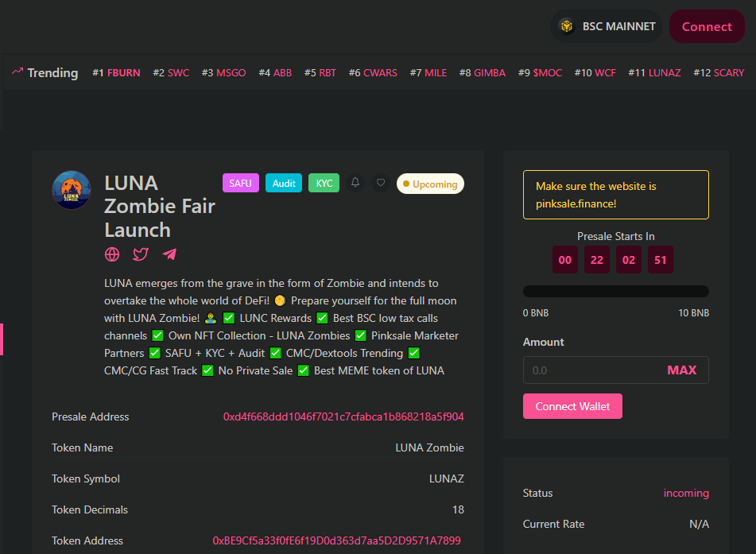Select BSC MAINNET network button
This screenshot has height=554, width=756.
click(607, 26)
